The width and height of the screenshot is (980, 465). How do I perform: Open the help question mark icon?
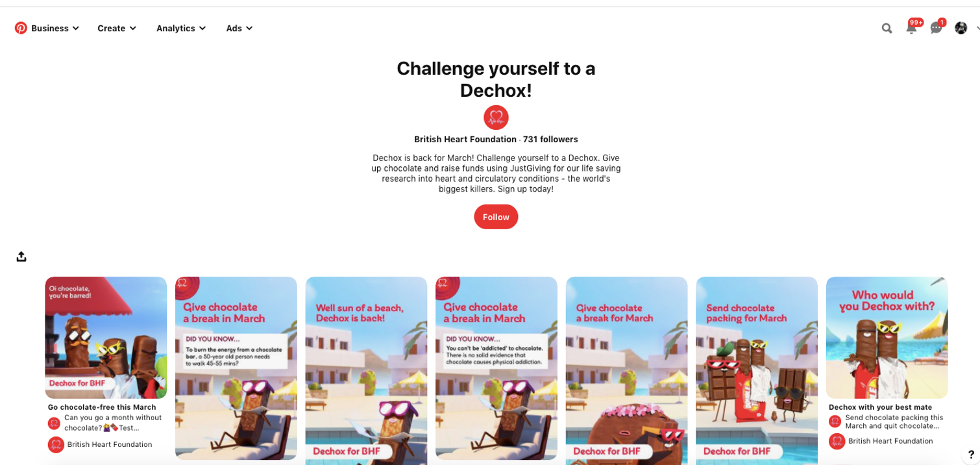coord(971,455)
